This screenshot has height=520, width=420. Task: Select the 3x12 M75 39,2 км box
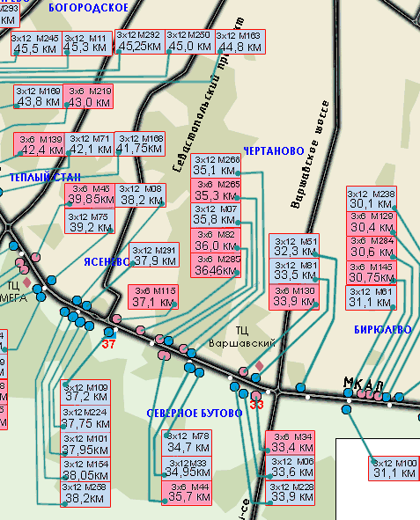click(90, 221)
